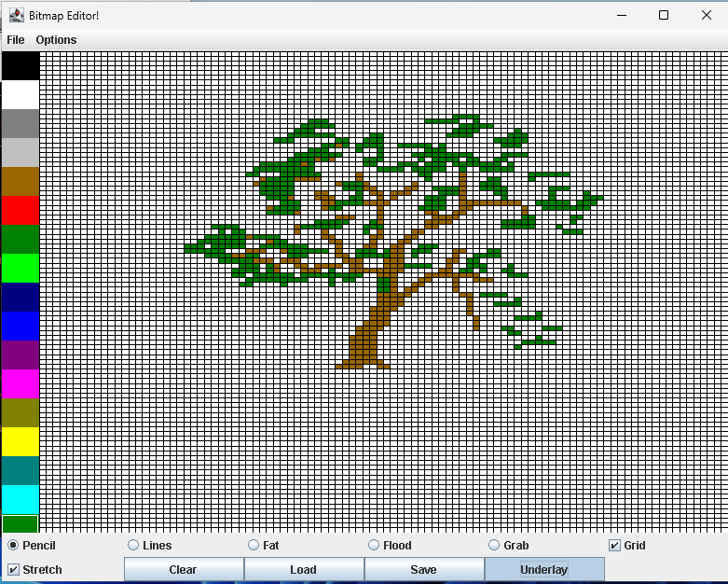Toggle the Stretch checkbox
The image size is (728, 584).
coord(34,569)
